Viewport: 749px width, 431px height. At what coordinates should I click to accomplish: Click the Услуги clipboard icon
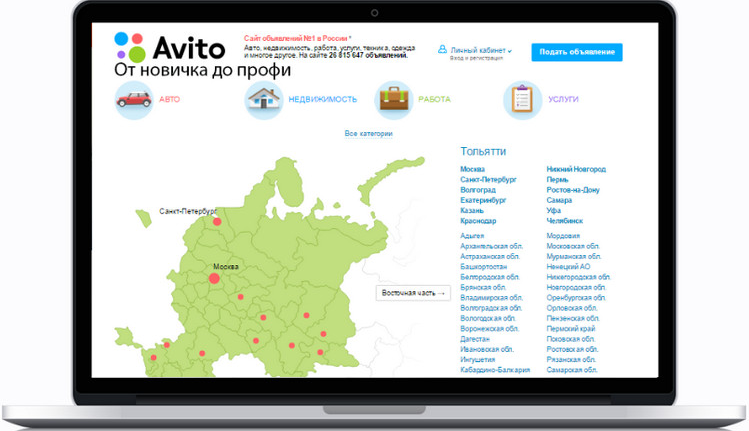522,100
